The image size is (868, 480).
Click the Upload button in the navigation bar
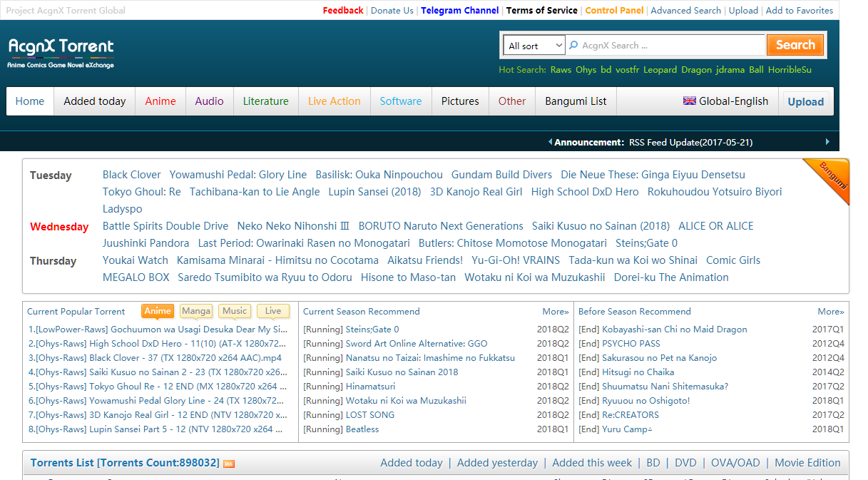[x=806, y=101]
